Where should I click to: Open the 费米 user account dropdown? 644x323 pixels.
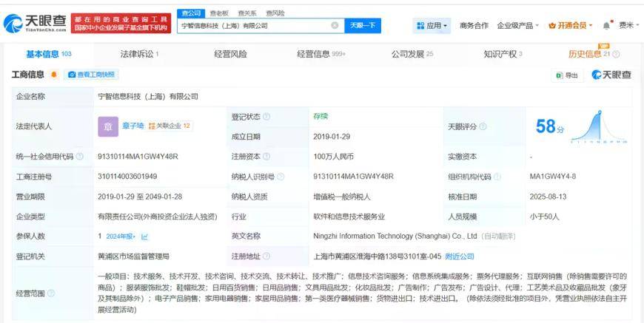click(628, 25)
